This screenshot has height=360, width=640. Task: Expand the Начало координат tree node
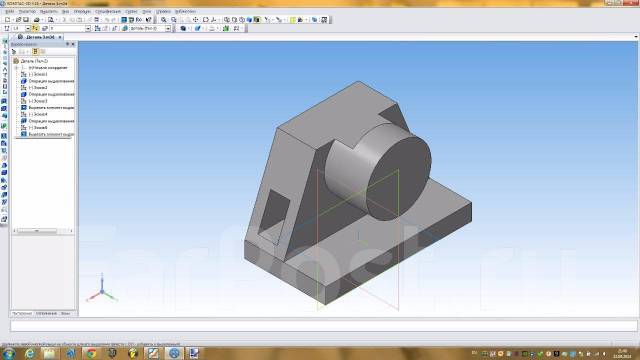click(16, 67)
